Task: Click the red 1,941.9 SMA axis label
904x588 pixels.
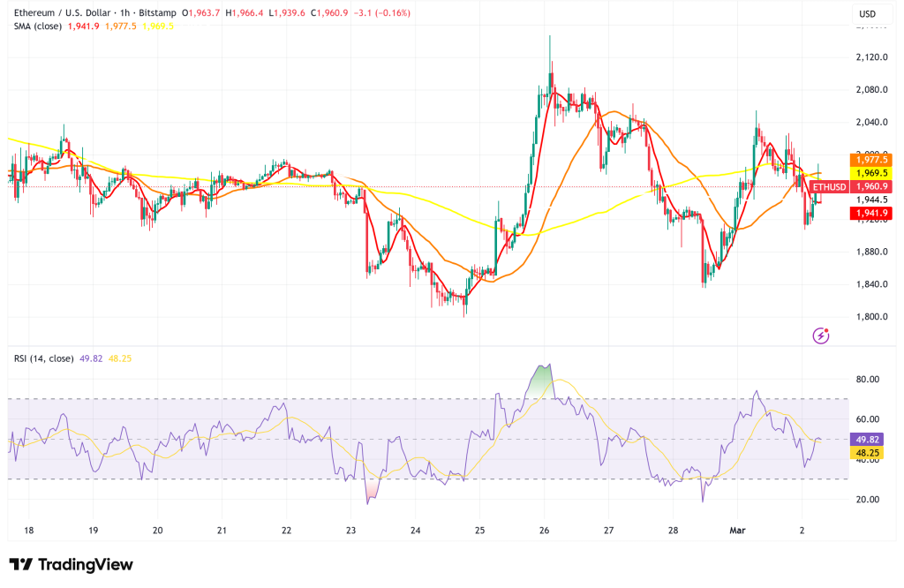Action: click(870, 213)
